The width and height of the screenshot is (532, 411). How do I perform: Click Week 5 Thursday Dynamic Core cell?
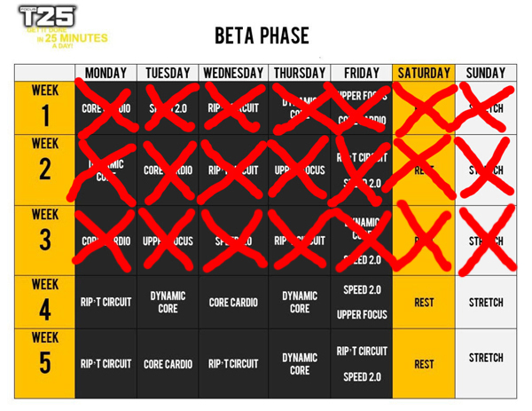click(x=300, y=364)
